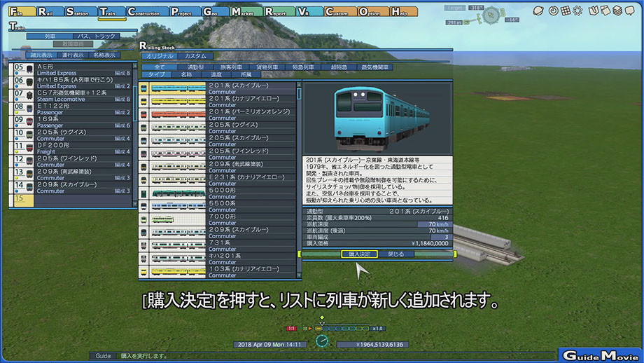Click the 閉じる close button
The image size is (644, 363).
coord(396,254)
